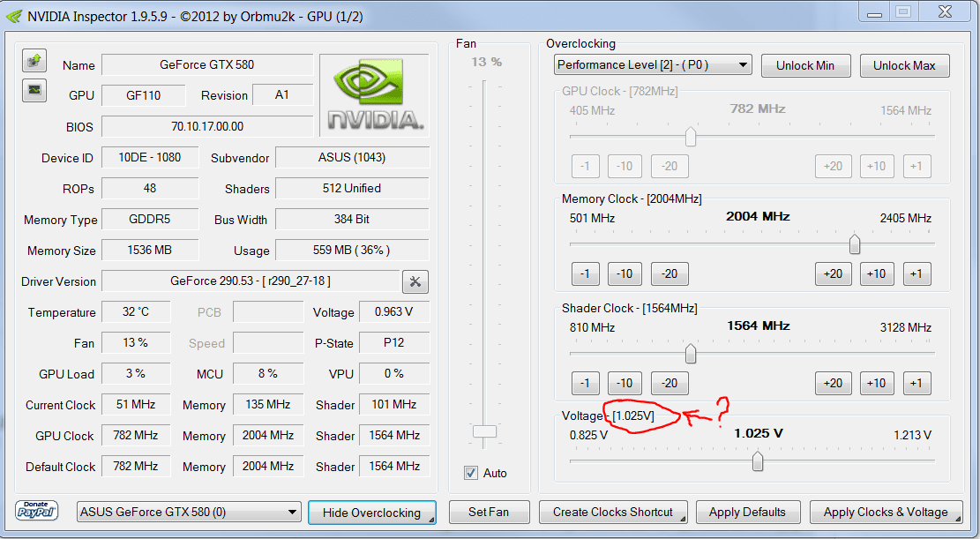Screen dimensions: 980x539
Task: Click the Driver Version field GeForce 290.53
Action: click(x=251, y=281)
